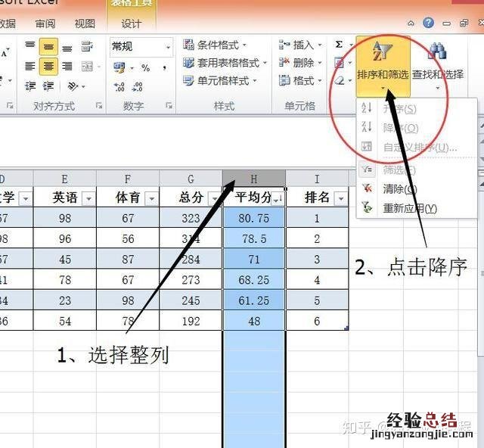The height and width of the screenshot is (448, 484).
Task: Click cell with value 80.75
Action: click(254, 218)
